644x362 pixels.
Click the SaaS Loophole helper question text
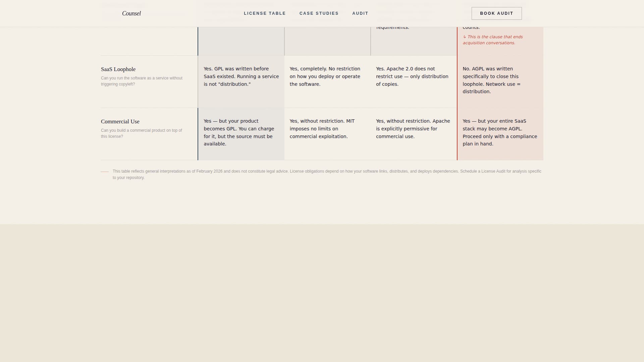[142, 81]
